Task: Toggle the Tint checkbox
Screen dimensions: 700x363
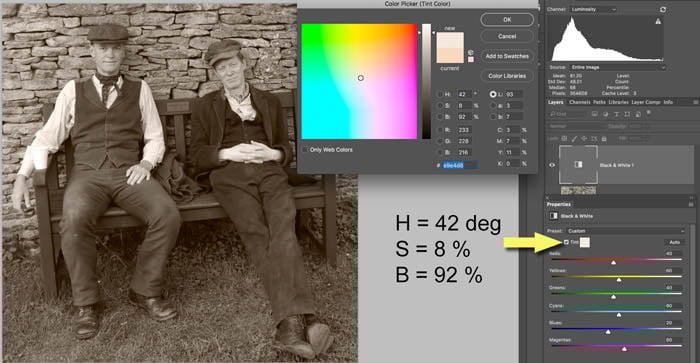Action: click(x=566, y=242)
